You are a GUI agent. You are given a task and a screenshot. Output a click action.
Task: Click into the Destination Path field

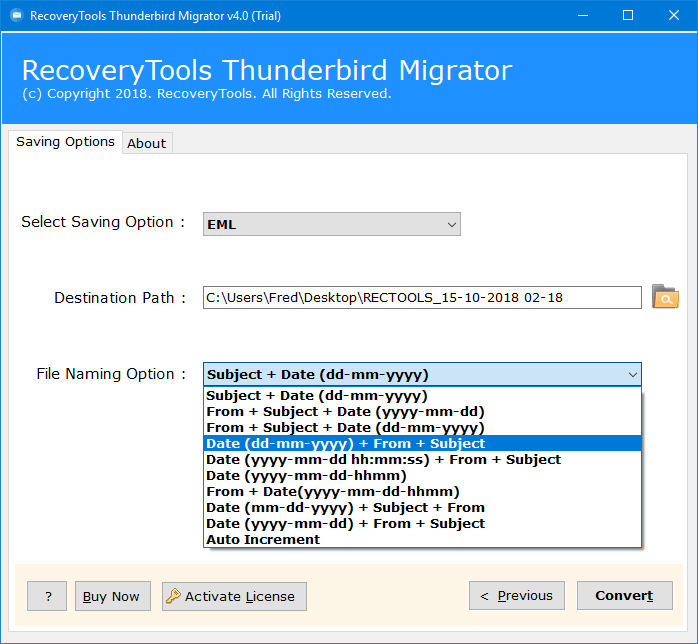(422, 297)
